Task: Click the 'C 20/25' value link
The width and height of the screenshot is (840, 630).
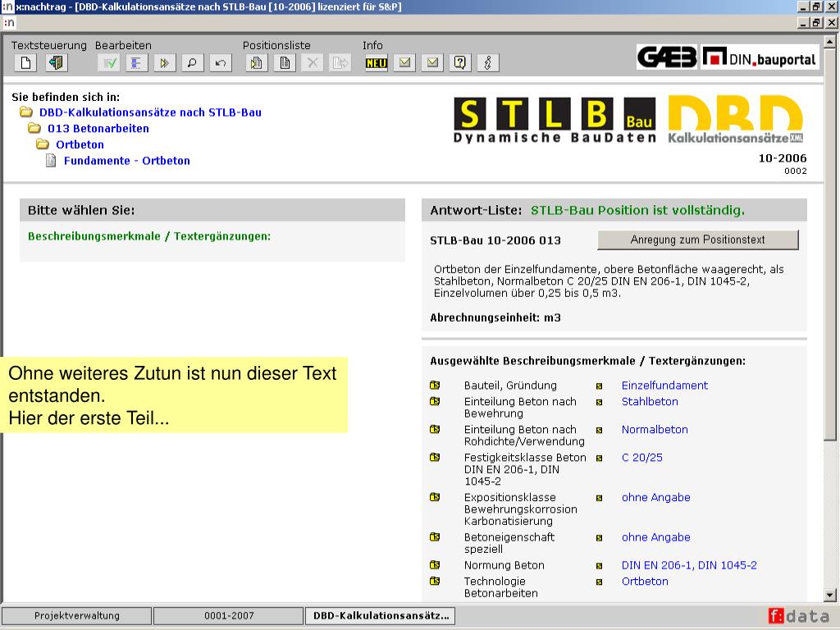Action: pyautogui.click(x=641, y=458)
